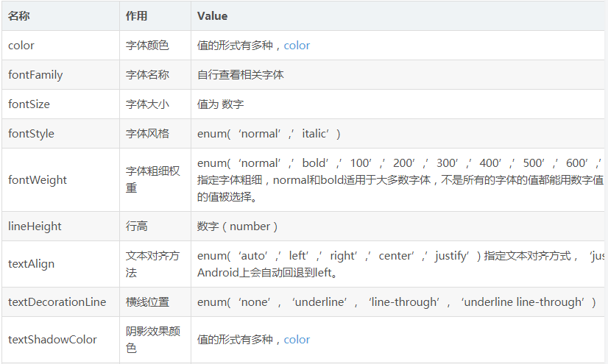Click the Value column header
The height and width of the screenshot is (364, 608).
click(397, 16)
